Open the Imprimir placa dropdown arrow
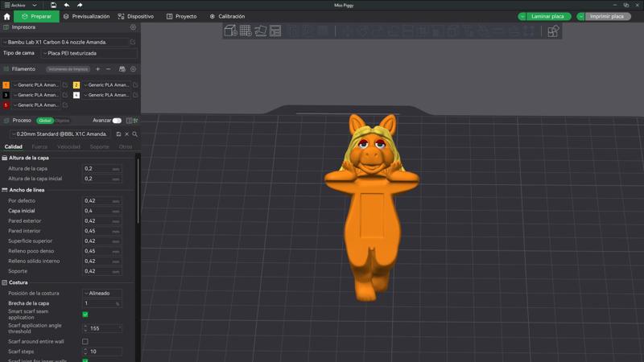Viewport: 644px width, 362px height. [580, 16]
